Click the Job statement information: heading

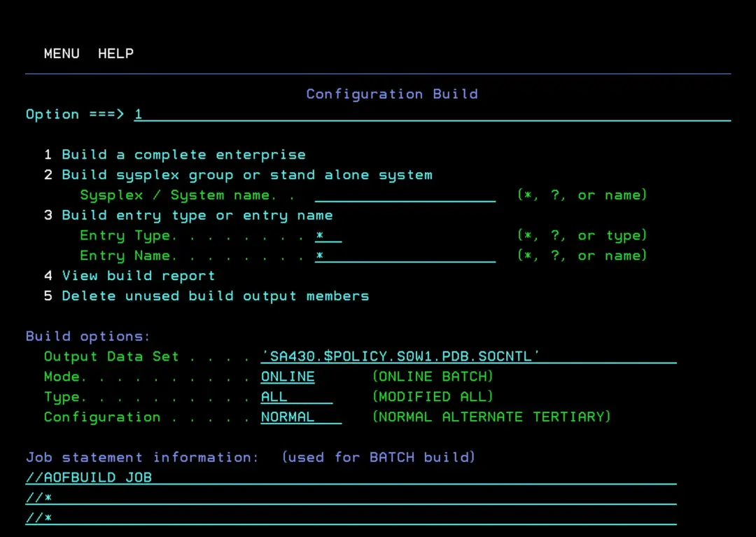pyautogui.click(x=142, y=457)
